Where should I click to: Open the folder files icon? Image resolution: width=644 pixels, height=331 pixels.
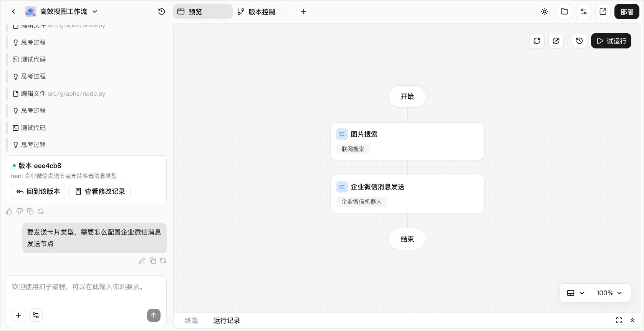pos(565,12)
